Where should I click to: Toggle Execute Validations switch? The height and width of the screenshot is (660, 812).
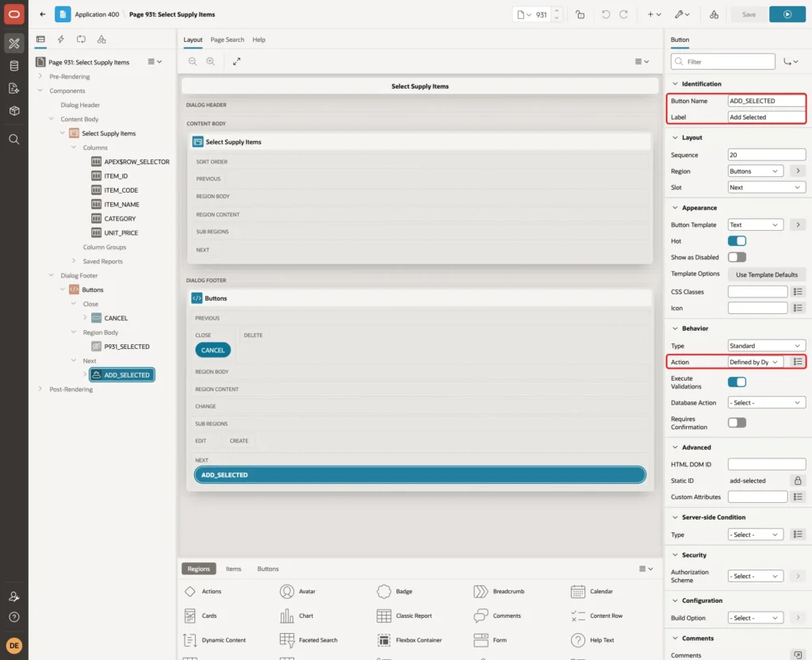pyautogui.click(x=737, y=382)
